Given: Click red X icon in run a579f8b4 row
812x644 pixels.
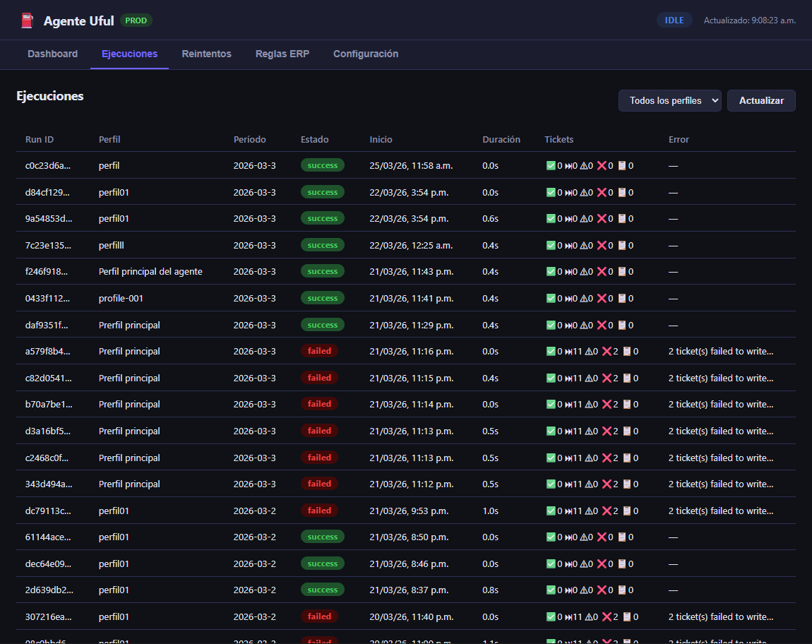Looking at the screenshot, I should pos(606,352).
